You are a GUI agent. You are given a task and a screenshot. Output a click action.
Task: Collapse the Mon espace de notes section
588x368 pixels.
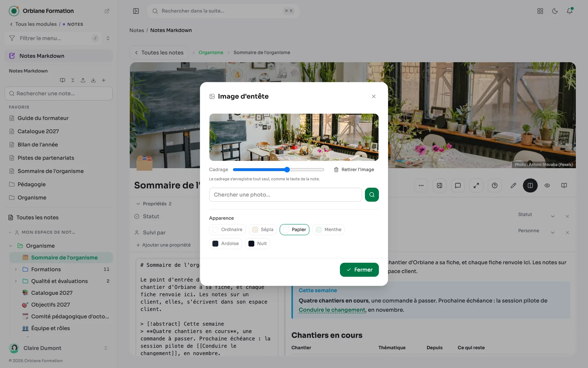pyautogui.click(x=10, y=233)
